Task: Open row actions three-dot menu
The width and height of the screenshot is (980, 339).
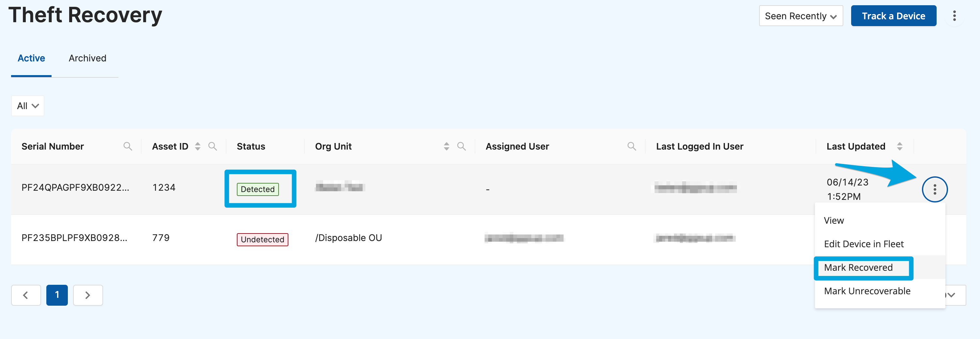Action: [934, 189]
